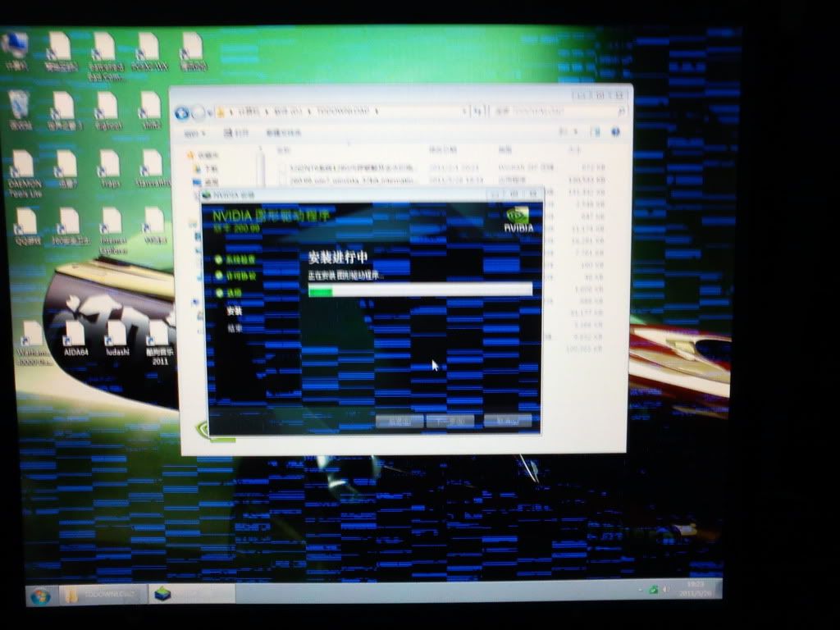840x630 pixels.
Task: Click the 结束 step in installer sidebar
Action: [x=235, y=328]
